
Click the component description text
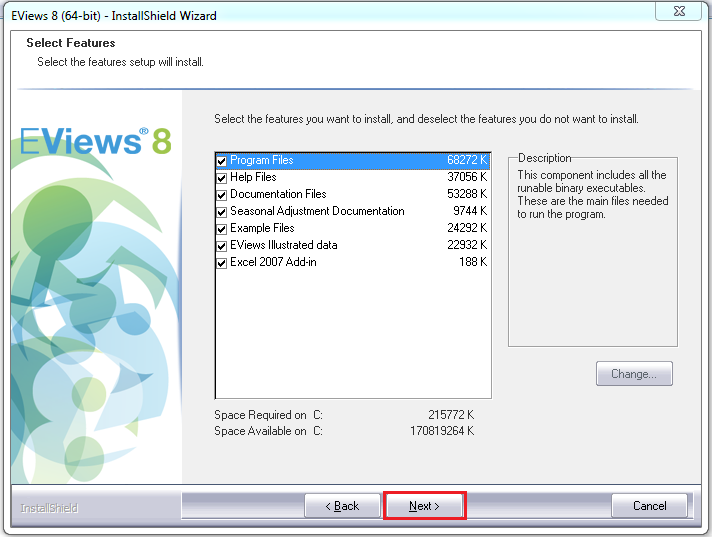pyautogui.click(x=593, y=194)
